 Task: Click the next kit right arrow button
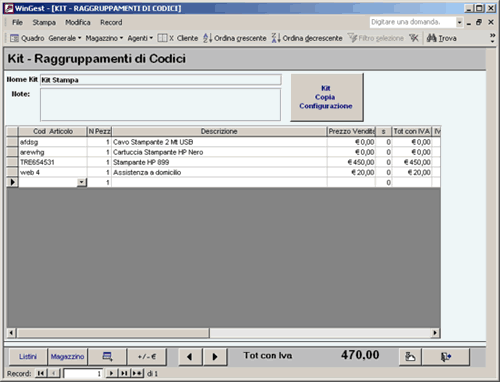[x=215, y=357]
